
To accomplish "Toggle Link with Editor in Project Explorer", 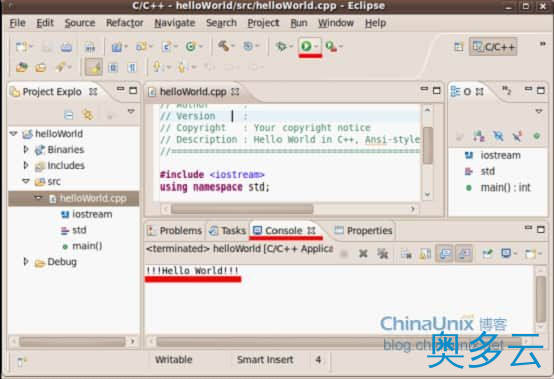I will pyautogui.click(x=88, y=114).
